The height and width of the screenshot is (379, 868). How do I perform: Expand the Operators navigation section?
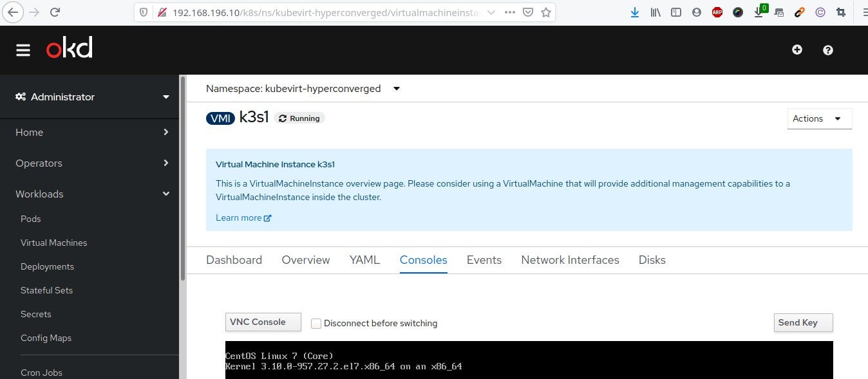[x=93, y=163]
